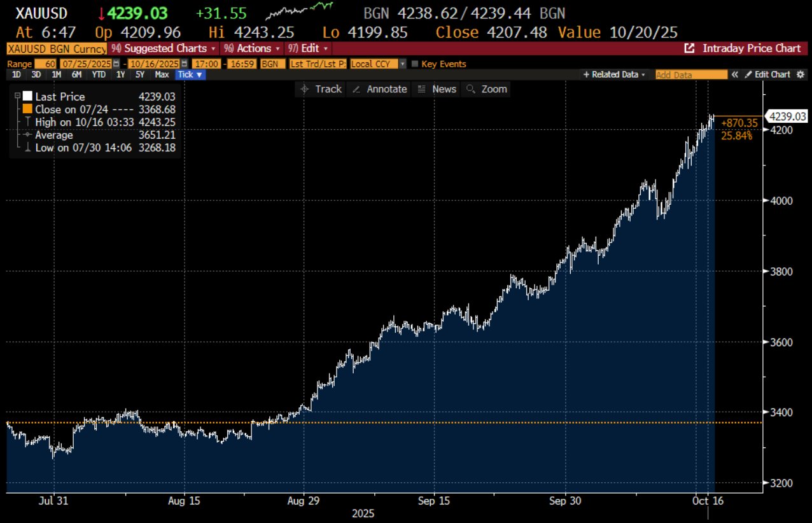Toggle the Key Events checkbox
This screenshot has width=812, height=523.
pyautogui.click(x=416, y=64)
